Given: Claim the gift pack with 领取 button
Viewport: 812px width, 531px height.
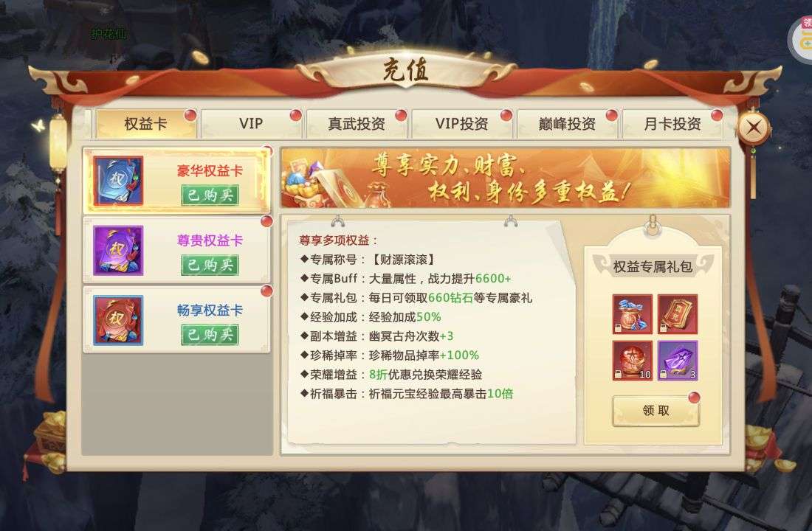Looking at the screenshot, I should click(x=656, y=411).
